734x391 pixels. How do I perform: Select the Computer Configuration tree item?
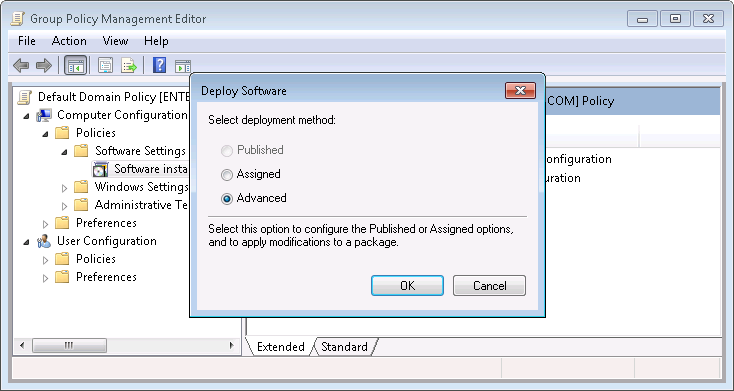pyautogui.click(x=122, y=115)
